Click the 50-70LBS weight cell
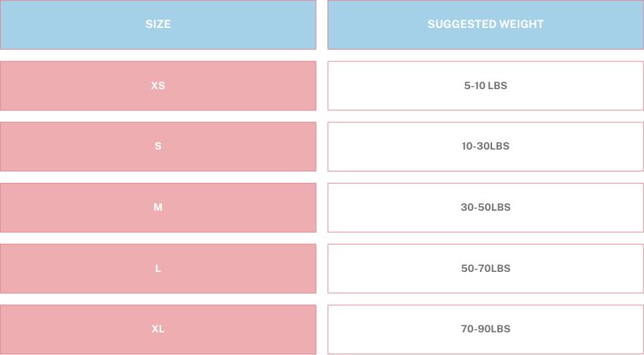 (x=485, y=269)
